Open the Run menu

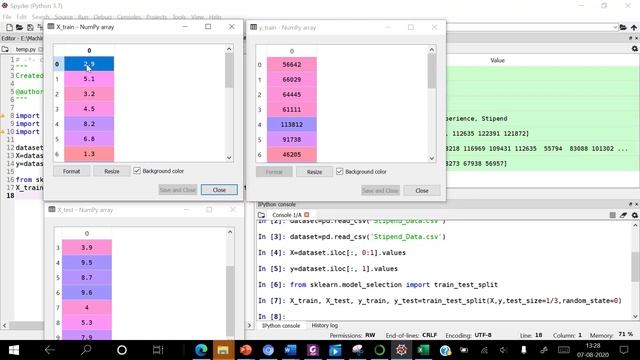pyautogui.click(x=83, y=17)
